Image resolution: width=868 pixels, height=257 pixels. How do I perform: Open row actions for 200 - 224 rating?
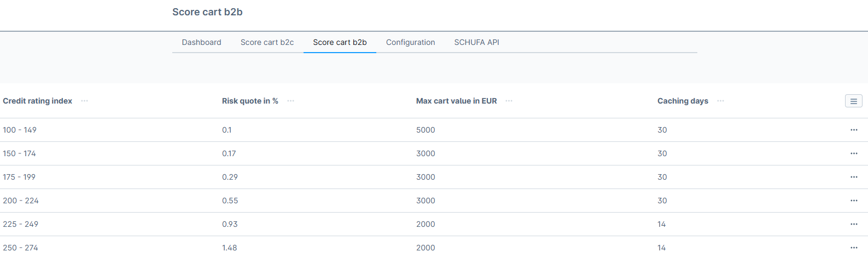coord(854,201)
